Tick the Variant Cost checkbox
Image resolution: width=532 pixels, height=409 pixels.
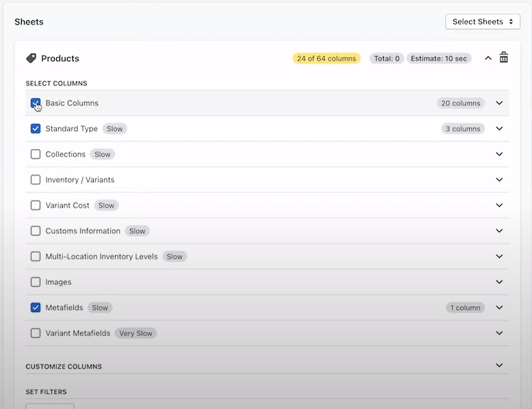36,205
